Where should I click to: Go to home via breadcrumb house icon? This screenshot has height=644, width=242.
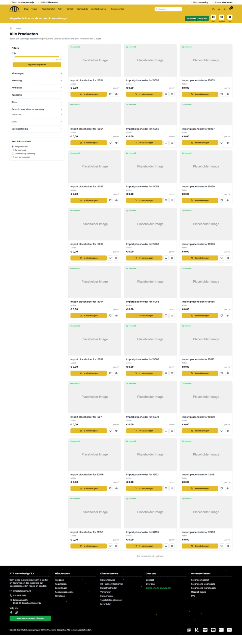pyautogui.click(x=11, y=28)
